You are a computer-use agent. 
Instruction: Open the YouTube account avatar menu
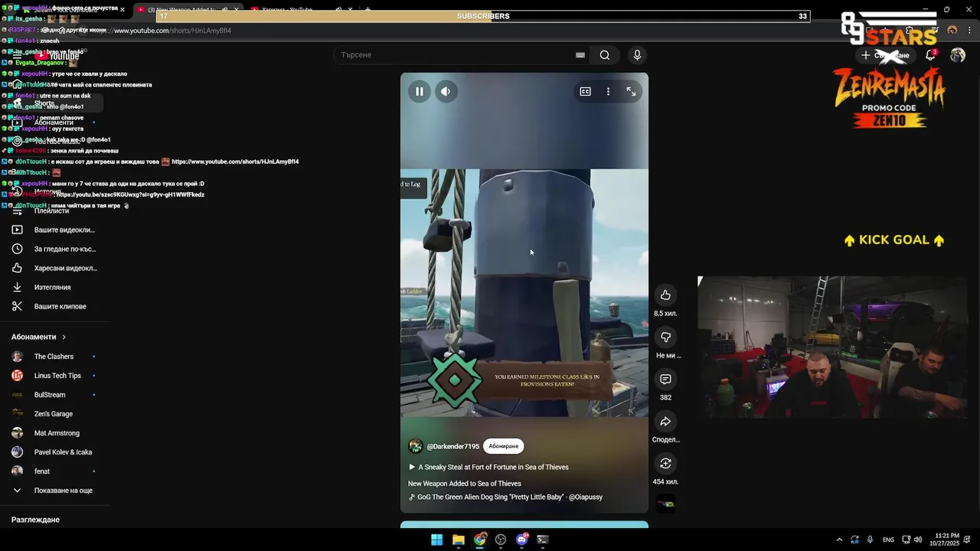[x=958, y=55]
